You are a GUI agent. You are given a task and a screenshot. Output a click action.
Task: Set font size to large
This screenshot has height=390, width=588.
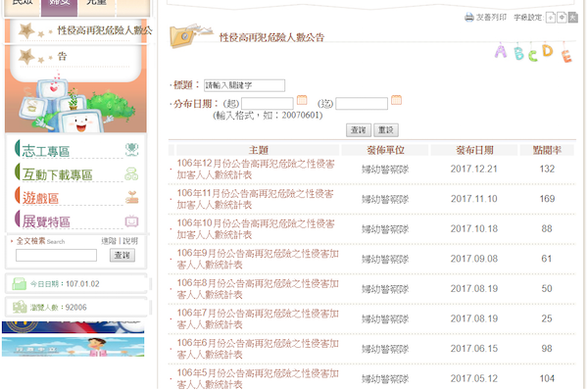(x=572, y=18)
